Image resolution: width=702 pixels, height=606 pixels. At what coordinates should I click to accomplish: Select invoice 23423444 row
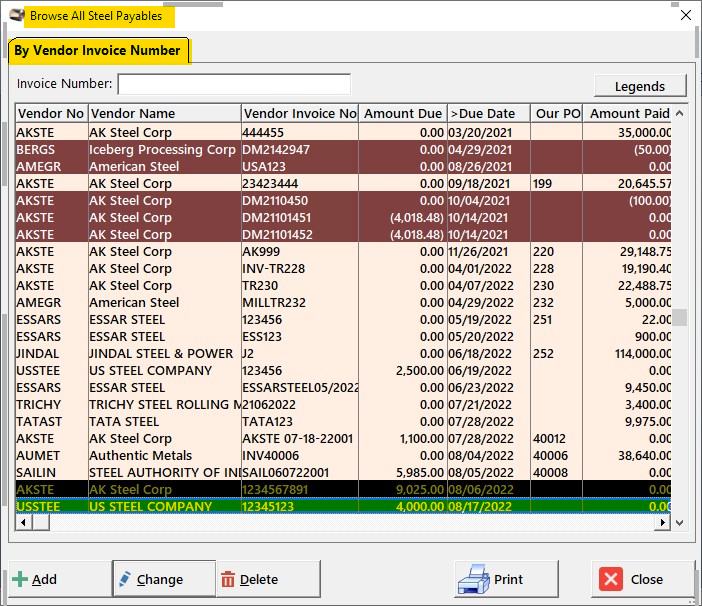(x=343, y=184)
